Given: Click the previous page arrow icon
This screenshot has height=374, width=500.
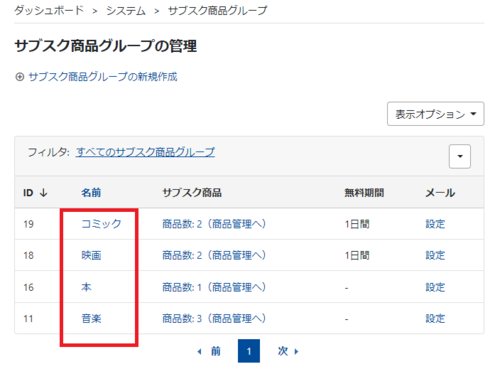Looking at the screenshot, I should coord(199,351).
